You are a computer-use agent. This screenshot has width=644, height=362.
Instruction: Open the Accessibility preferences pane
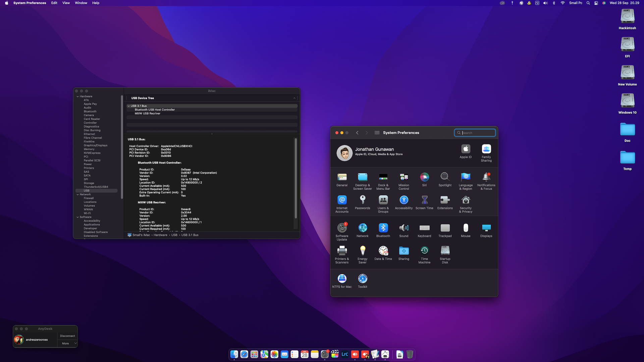pyautogui.click(x=404, y=202)
